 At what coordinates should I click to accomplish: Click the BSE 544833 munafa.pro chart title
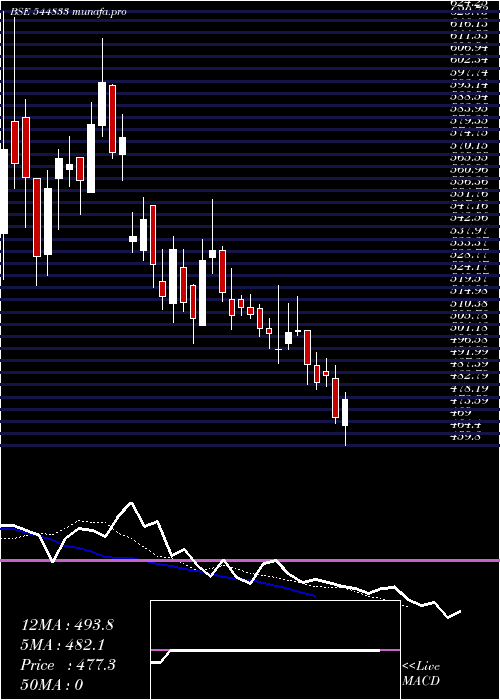(68, 12)
